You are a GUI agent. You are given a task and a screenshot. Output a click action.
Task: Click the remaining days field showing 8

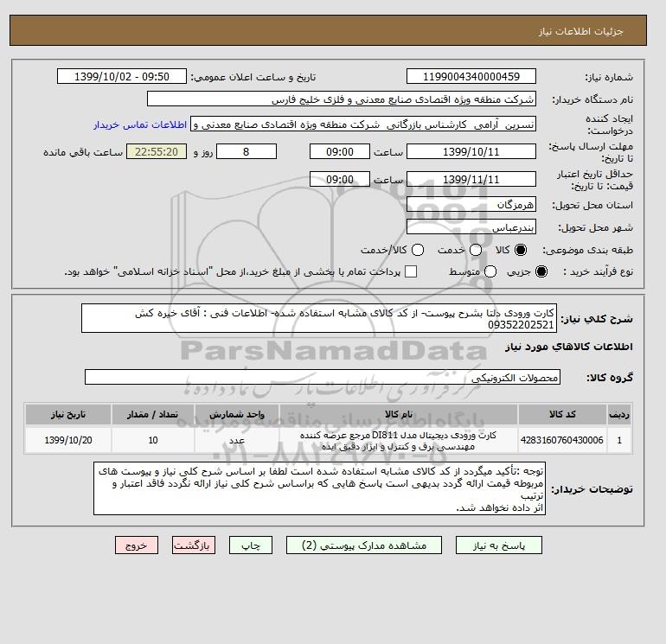point(247,151)
